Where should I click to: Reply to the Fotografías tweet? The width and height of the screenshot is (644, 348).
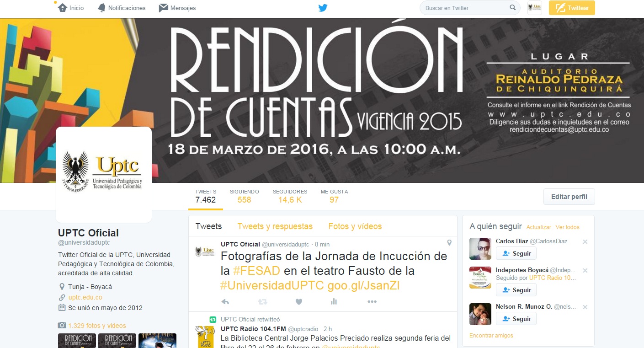pos(225,301)
